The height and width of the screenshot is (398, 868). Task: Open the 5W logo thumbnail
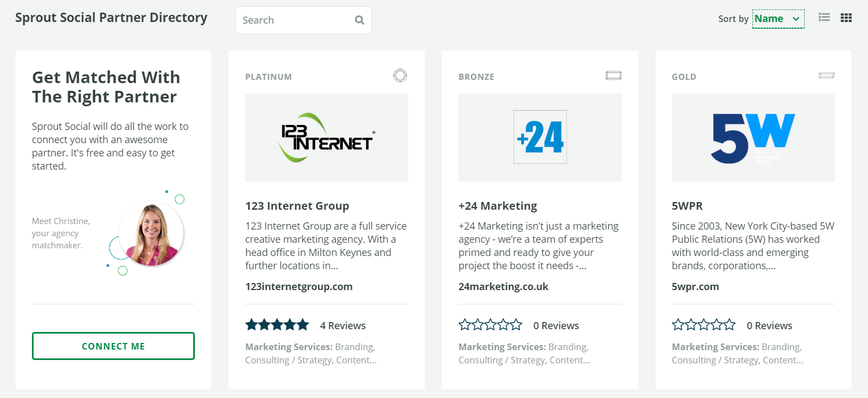[753, 138]
